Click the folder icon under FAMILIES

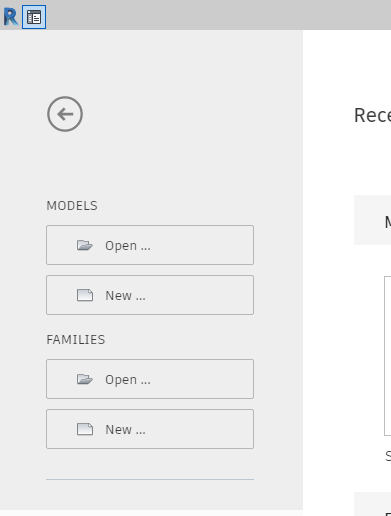click(85, 379)
